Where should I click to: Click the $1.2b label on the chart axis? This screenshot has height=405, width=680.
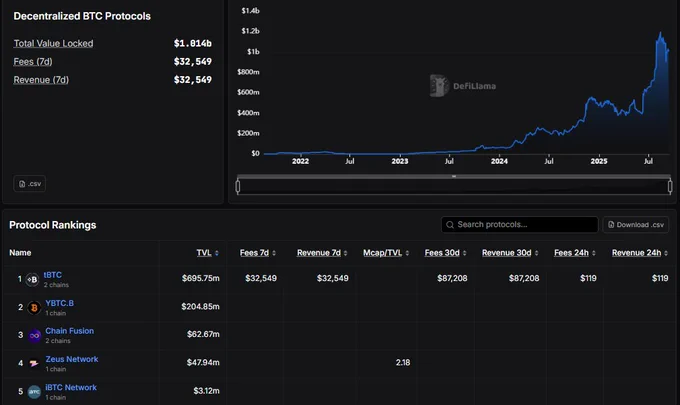[251, 31]
